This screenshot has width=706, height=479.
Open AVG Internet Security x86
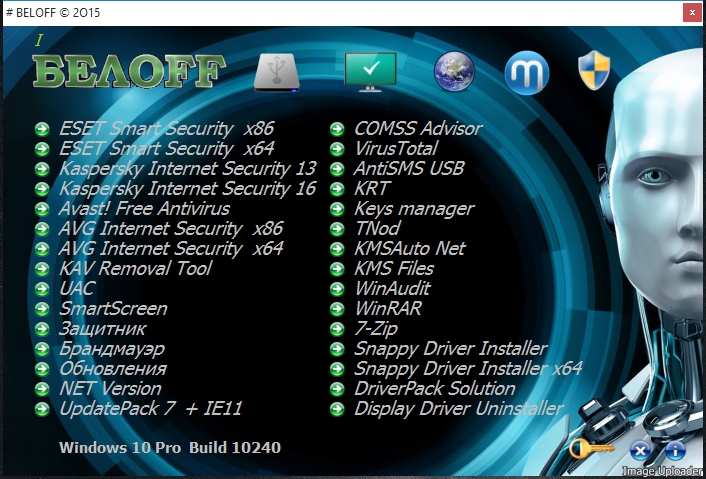171,228
